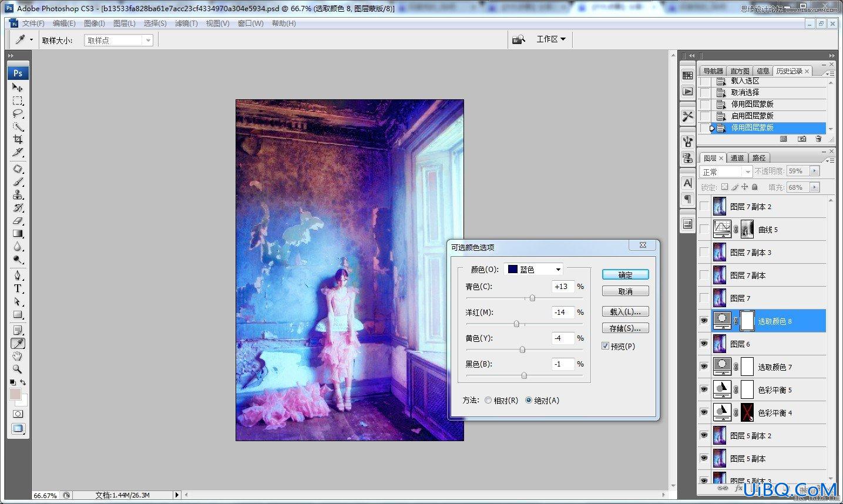Toggle Quick Mask mode icon
843x504 pixels.
pos(18,414)
